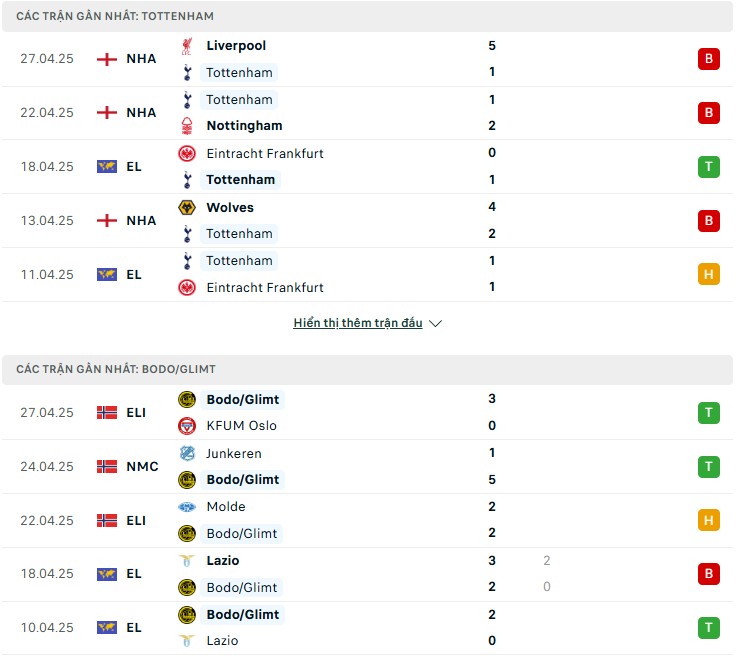Image resolution: width=738 pixels, height=661 pixels.
Task: Click England flag on 27.04.25 Liverpool match
Action: (x=107, y=59)
